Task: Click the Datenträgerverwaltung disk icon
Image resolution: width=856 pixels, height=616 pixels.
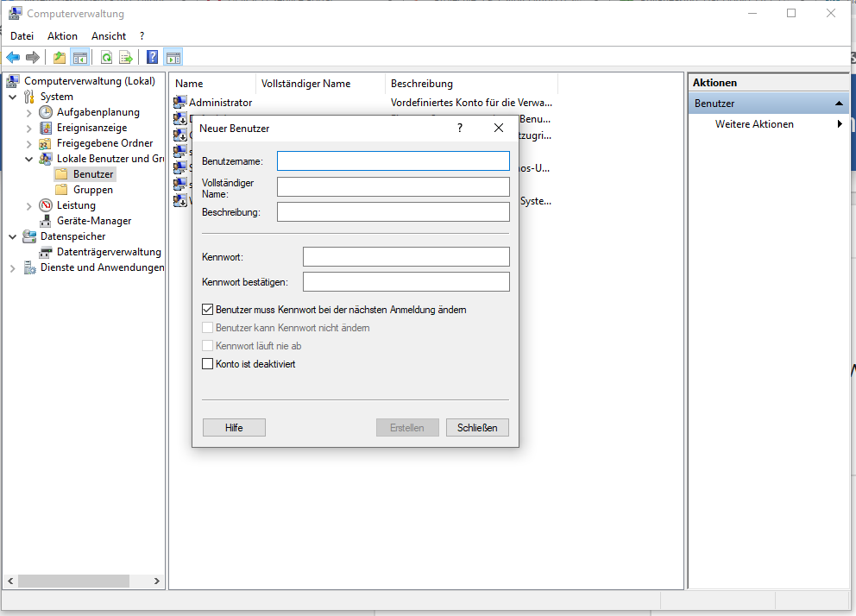Action: tap(46, 252)
